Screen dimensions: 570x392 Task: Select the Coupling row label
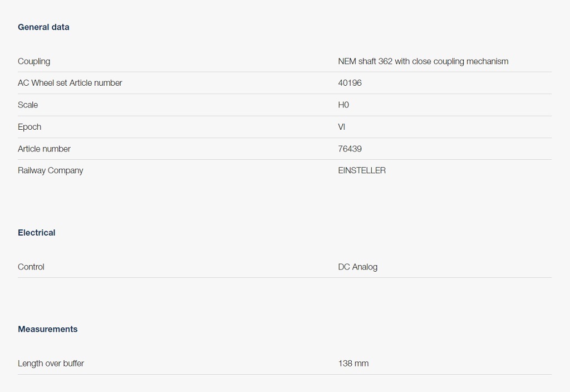[x=34, y=61]
